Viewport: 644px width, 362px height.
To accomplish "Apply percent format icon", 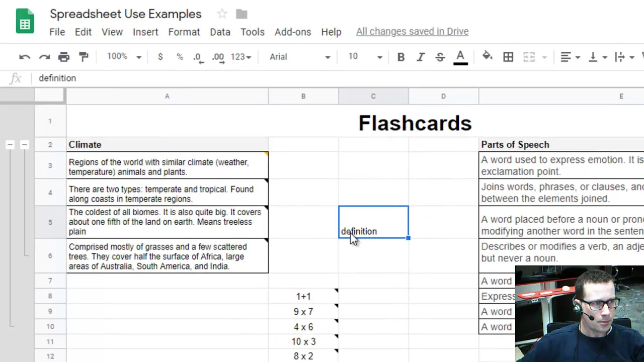I will pos(180,57).
